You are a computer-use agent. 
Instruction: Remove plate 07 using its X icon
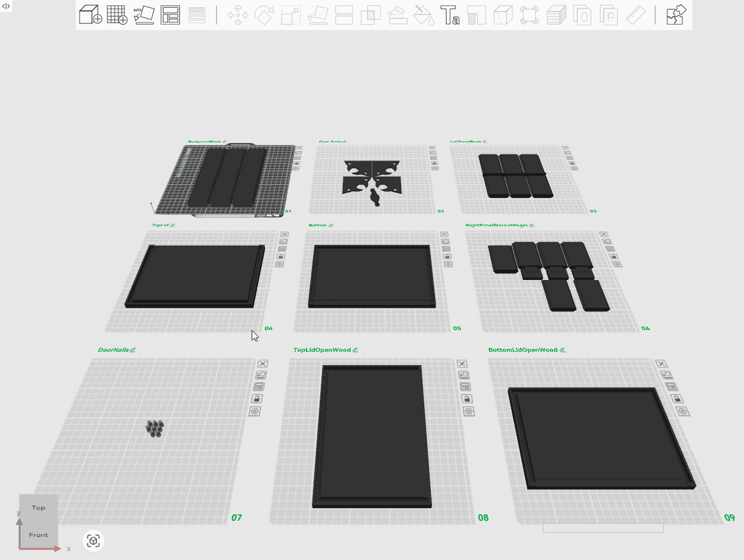pyautogui.click(x=262, y=364)
